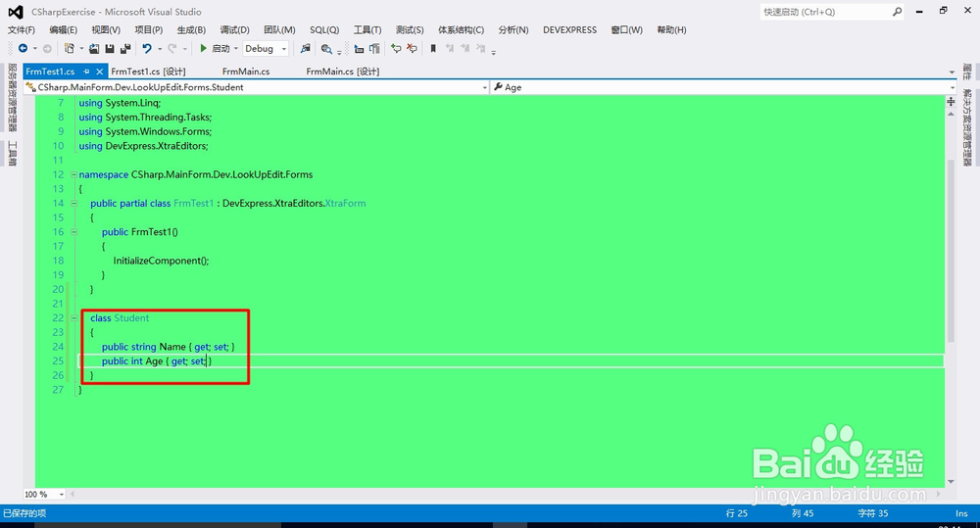The width and height of the screenshot is (980, 528).
Task: Click the browser link icon next to Debug
Action: [305, 48]
